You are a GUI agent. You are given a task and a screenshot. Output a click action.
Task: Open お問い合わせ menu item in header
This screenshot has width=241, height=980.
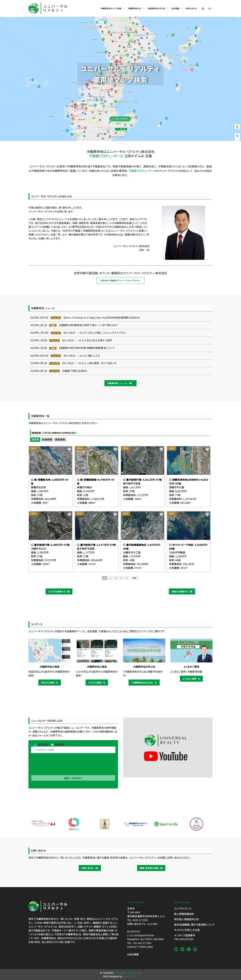pyautogui.click(x=191, y=8)
